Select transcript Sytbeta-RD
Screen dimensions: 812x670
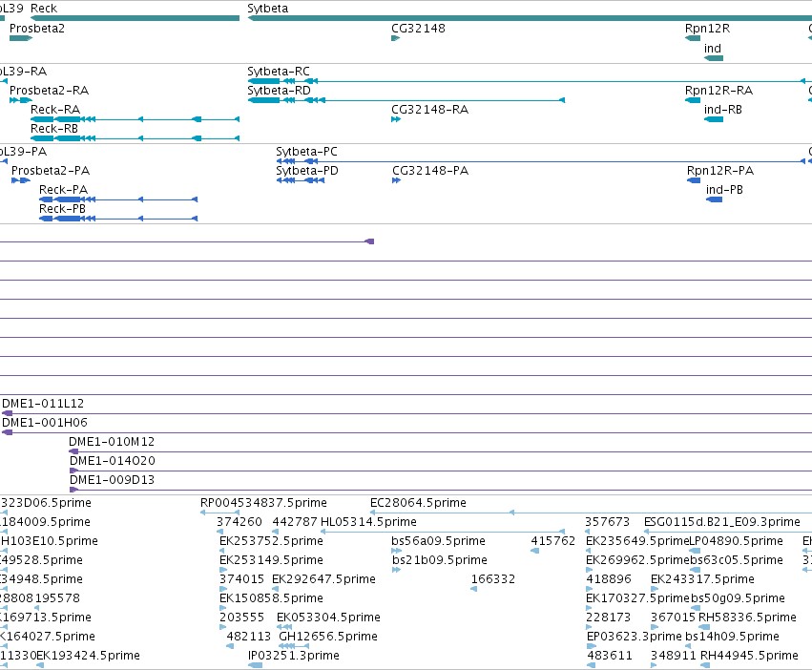point(406,100)
